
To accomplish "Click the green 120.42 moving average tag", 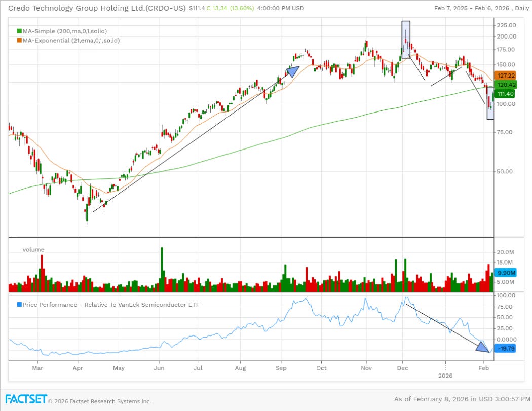I will [506, 85].
